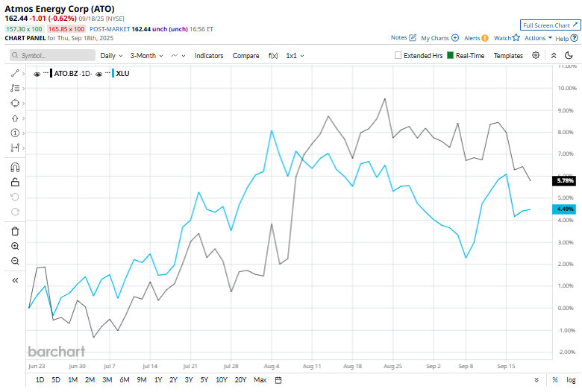This screenshot has height=392, width=582.
Task: Click the 5.78% ATO price label
Action: [x=564, y=180]
